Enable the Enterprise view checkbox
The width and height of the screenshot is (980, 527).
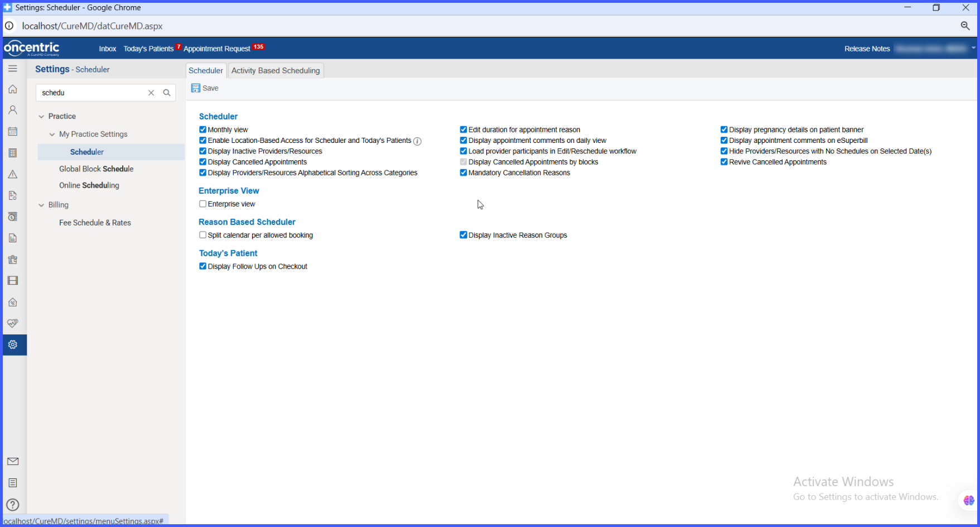click(x=203, y=204)
